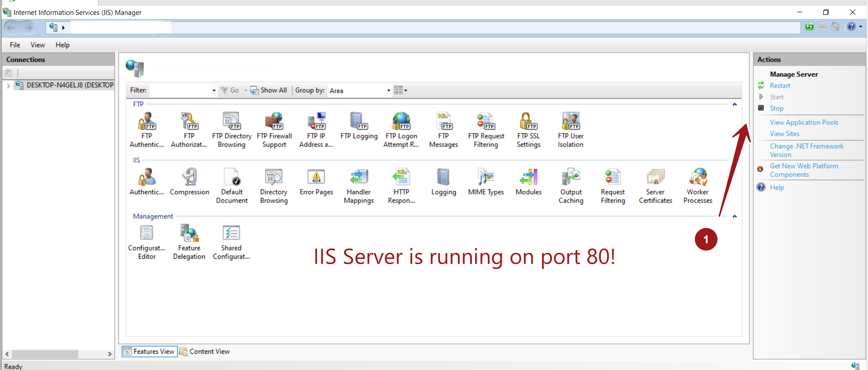This screenshot has height=370, width=868.
Task: Click Restart in Manage Server
Action: coord(780,85)
